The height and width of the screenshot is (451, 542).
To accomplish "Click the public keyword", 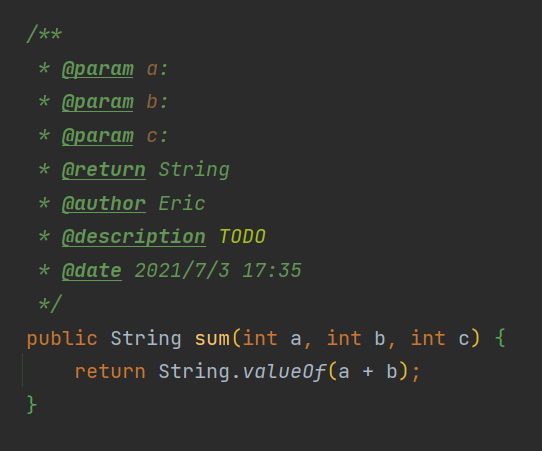I will click(62, 339).
